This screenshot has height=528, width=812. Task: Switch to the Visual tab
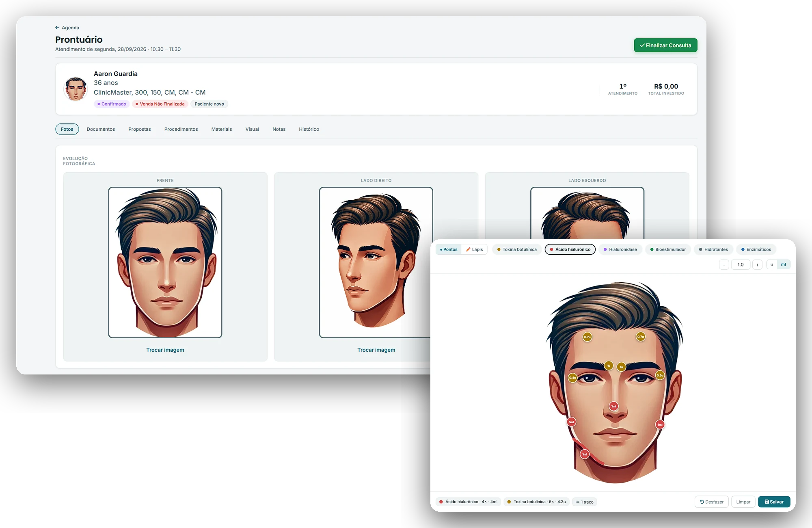pos(252,129)
